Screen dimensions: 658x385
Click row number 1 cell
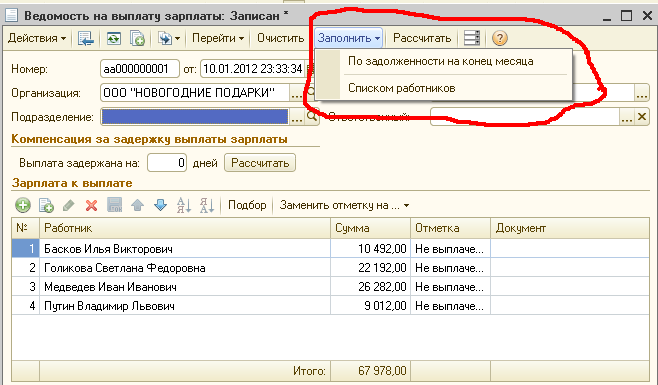click(x=26, y=249)
